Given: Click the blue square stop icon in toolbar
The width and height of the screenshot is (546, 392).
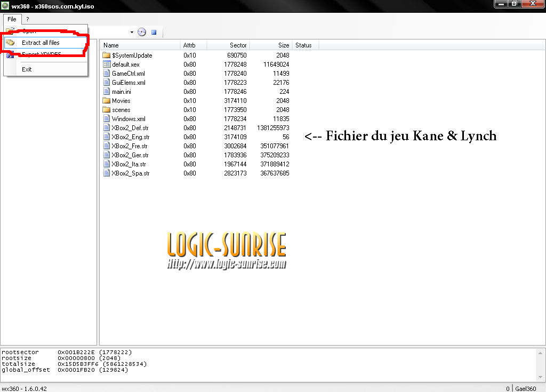Looking at the screenshot, I should tap(154, 33).
